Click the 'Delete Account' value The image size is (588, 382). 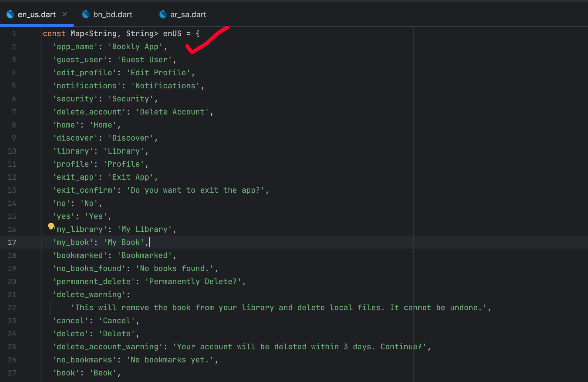pyautogui.click(x=172, y=112)
